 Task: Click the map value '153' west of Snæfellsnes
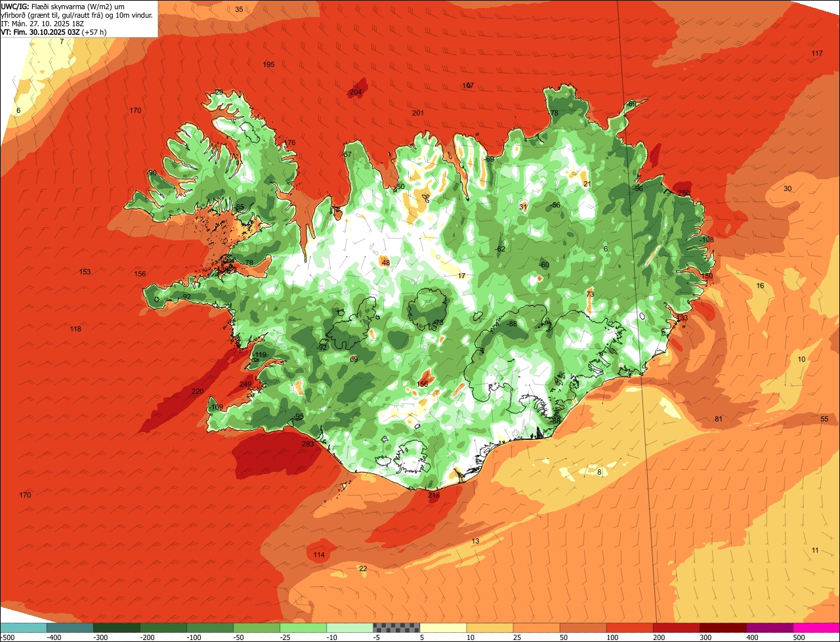tap(85, 272)
